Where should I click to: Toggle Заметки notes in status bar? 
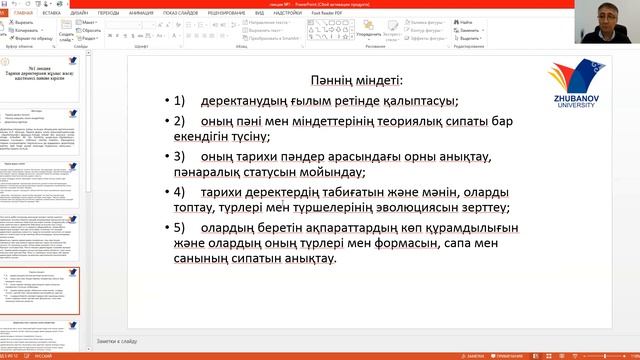point(472,356)
